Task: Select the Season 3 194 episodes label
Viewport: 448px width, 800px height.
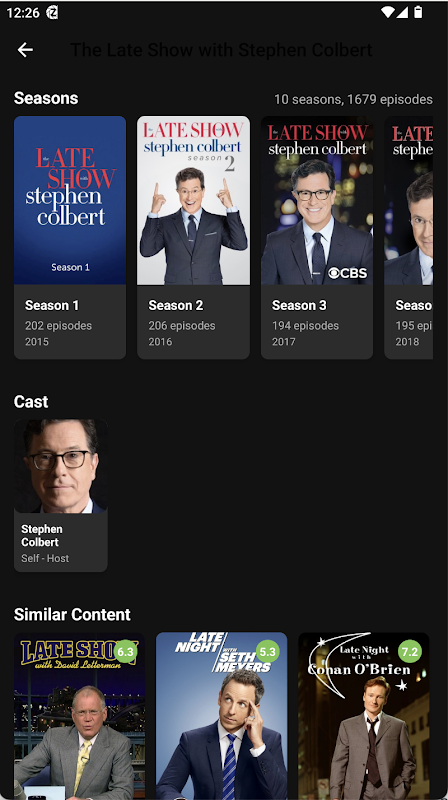Action: [305, 326]
